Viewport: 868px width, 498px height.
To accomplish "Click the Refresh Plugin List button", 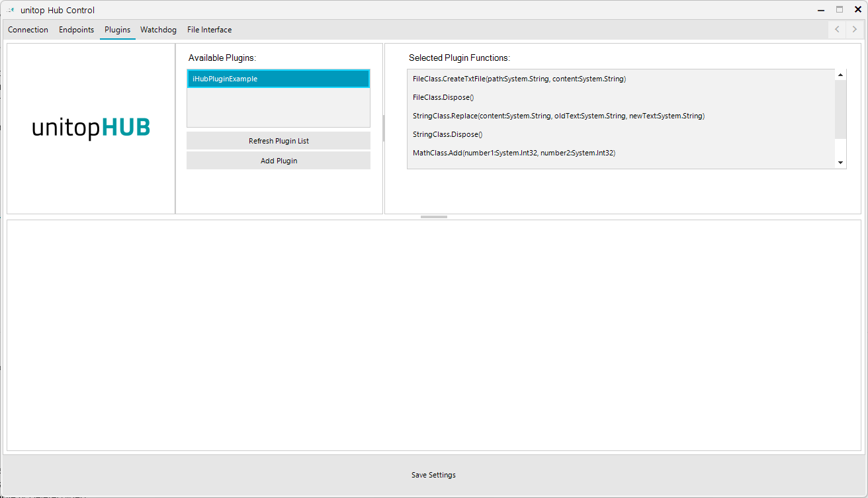I will point(279,141).
